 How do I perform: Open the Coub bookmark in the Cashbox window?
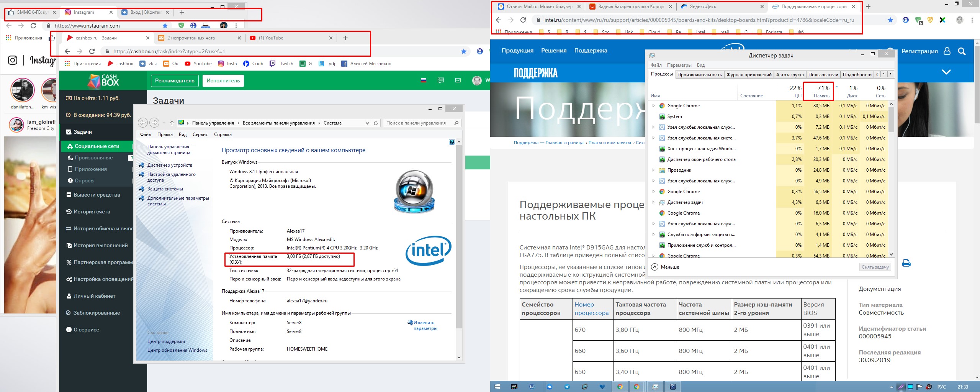pyautogui.click(x=253, y=64)
